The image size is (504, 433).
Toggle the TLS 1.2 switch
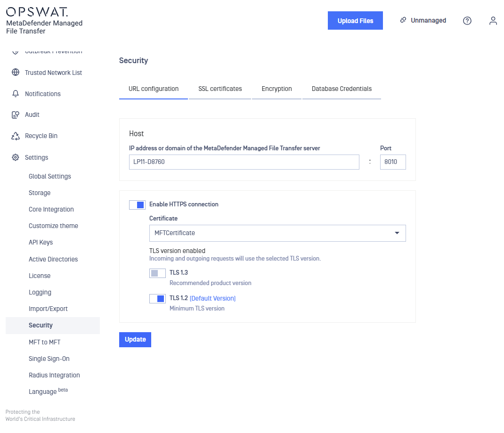point(157,299)
